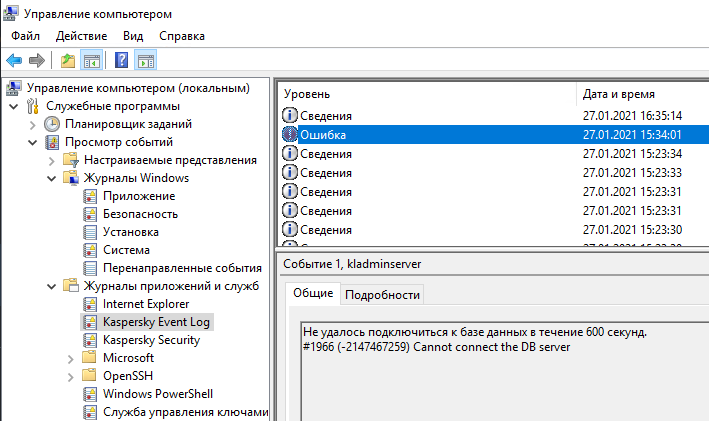Expand the Microsoft folder node
The width and height of the screenshot is (709, 421).
[71, 359]
